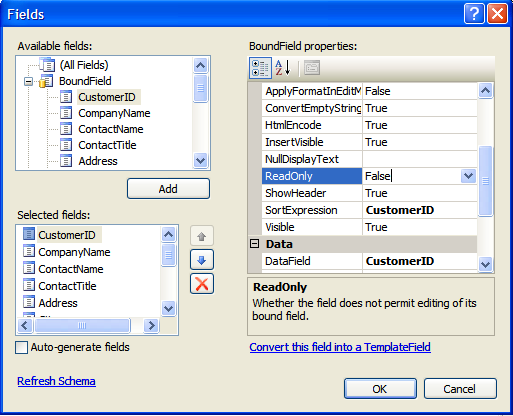
Task: Move selected field up with gray arrow
Action: (x=202, y=236)
